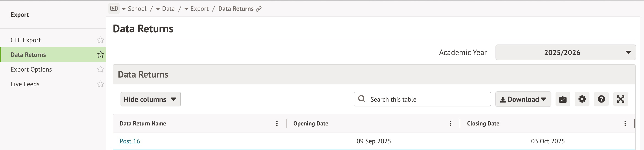
Task: Open the Academic Year dropdown
Action: coord(565,53)
